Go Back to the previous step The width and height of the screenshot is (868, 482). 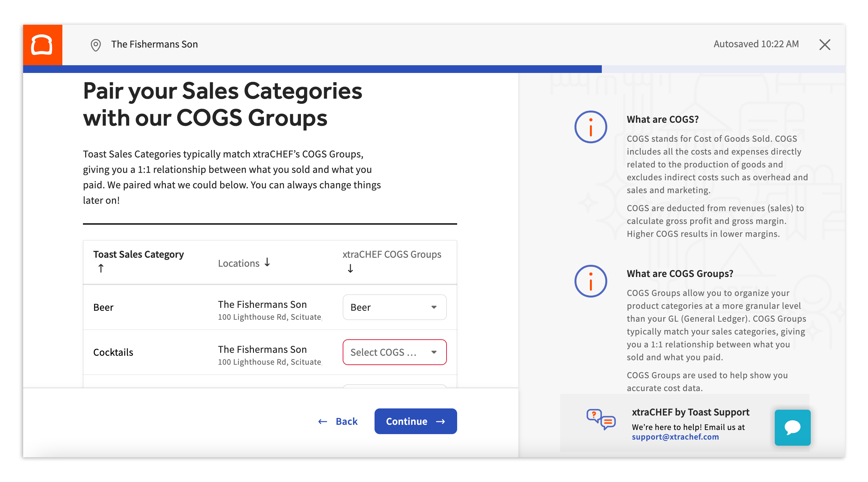click(x=338, y=421)
